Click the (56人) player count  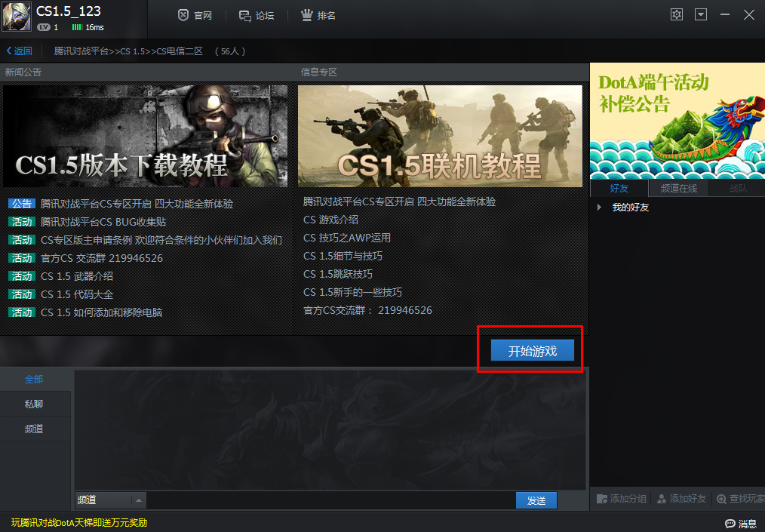pyautogui.click(x=230, y=51)
